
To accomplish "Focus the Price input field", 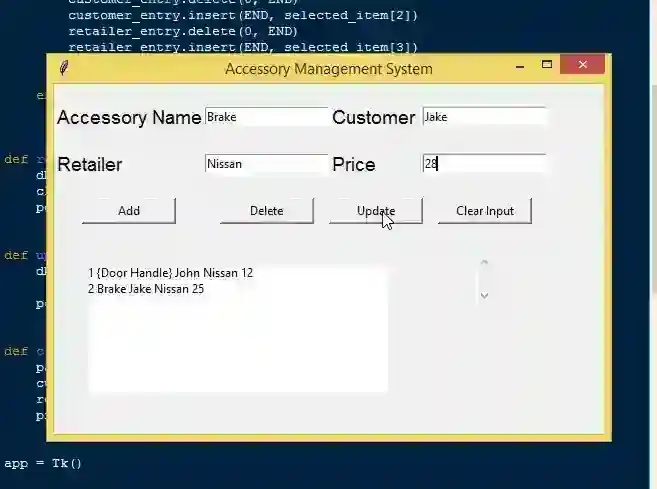I will 484,164.
